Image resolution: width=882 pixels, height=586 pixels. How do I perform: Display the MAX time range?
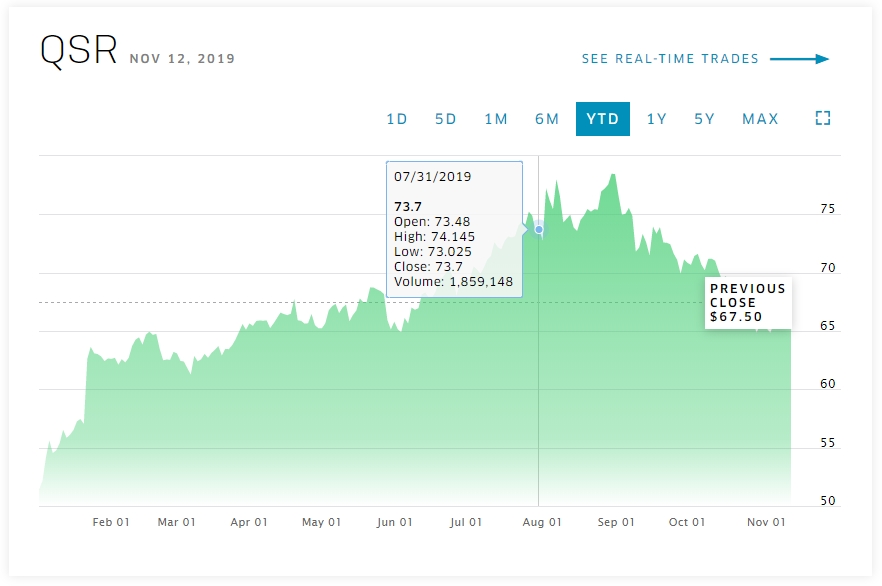(760, 119)
